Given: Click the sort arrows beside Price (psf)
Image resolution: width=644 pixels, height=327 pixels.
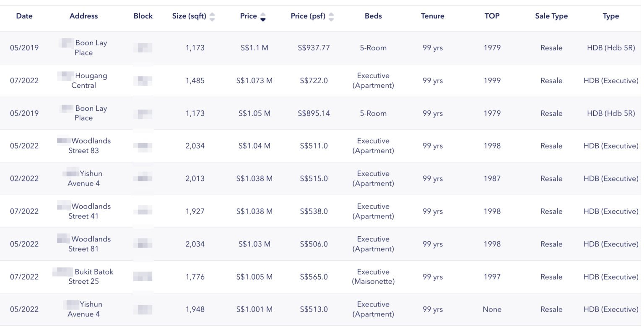Looking at the screenshot, I should pos(331,17).
